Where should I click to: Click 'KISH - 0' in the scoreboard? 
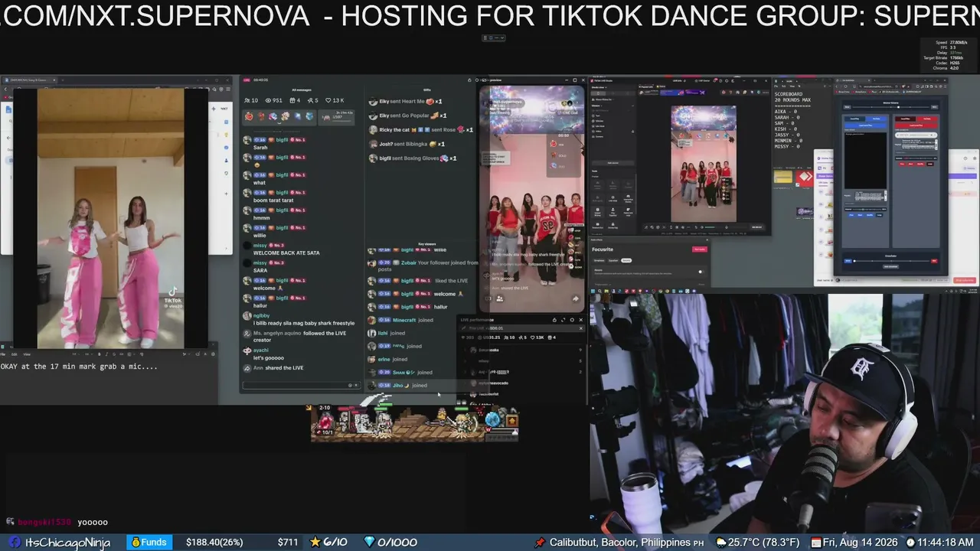[788, 129]
